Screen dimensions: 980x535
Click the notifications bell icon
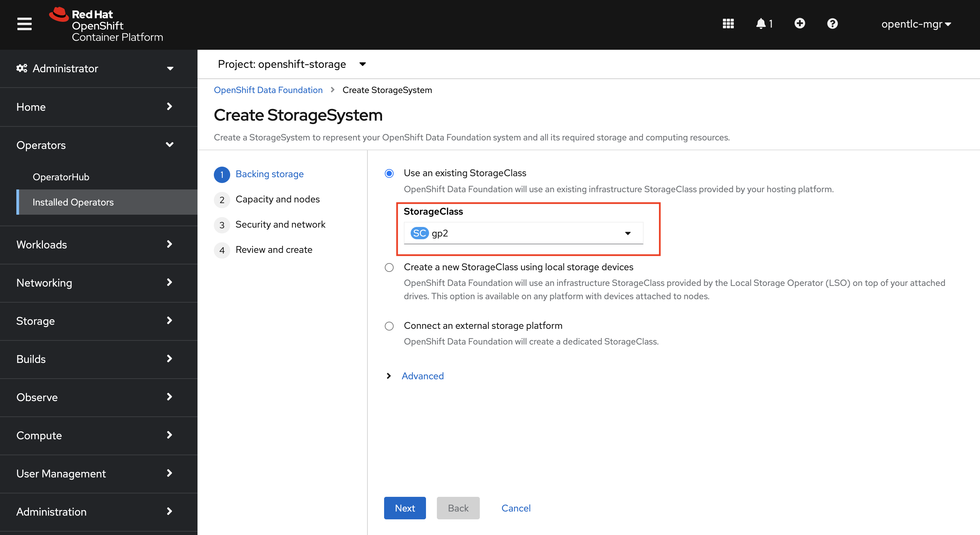click(x=761, y=24)
